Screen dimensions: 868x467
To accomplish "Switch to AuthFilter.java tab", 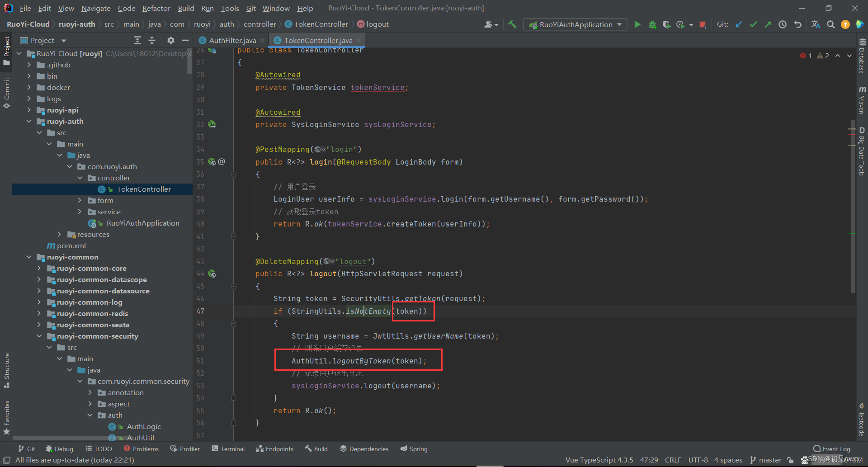I will pos(232,40).
